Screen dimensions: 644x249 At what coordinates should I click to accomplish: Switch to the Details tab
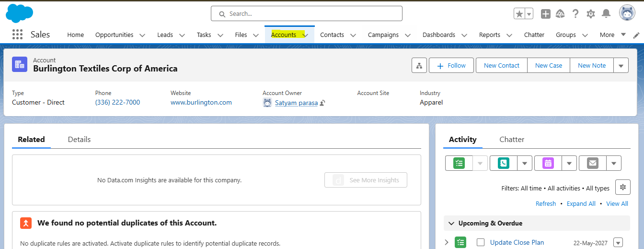(x=79, y=139)
